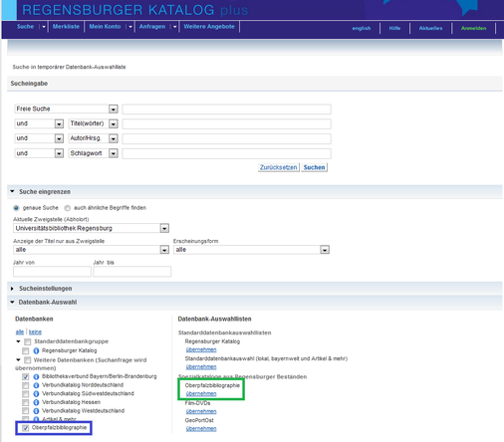The height and width of the screenshot is (442, 504).
Task: Open Aktuelles link
Action: click(430, 28)
